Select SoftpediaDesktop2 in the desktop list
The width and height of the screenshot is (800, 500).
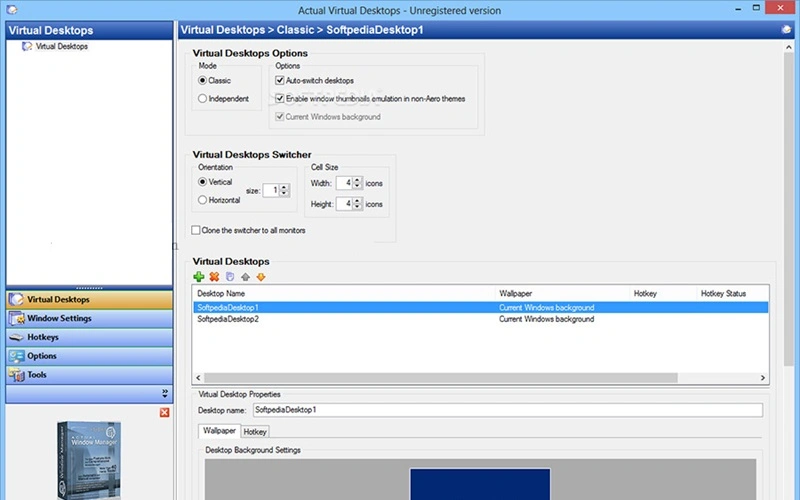pos(229,320)
